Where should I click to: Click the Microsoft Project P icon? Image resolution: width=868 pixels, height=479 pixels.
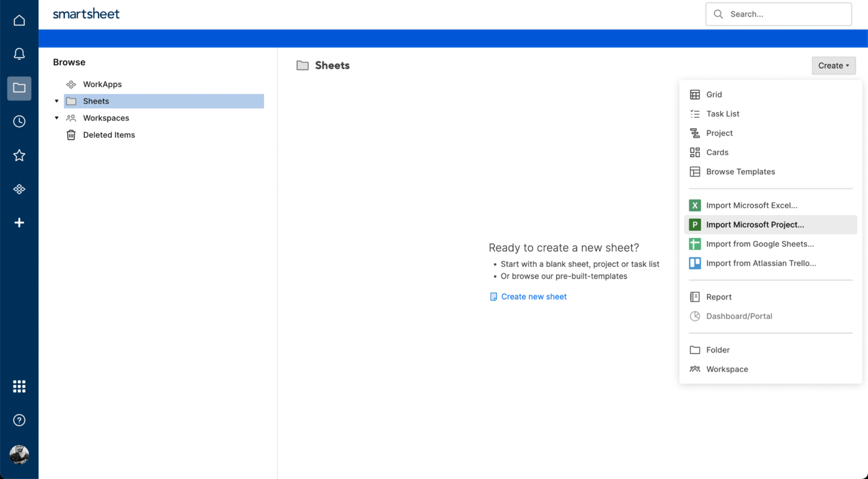pos(695,225)
